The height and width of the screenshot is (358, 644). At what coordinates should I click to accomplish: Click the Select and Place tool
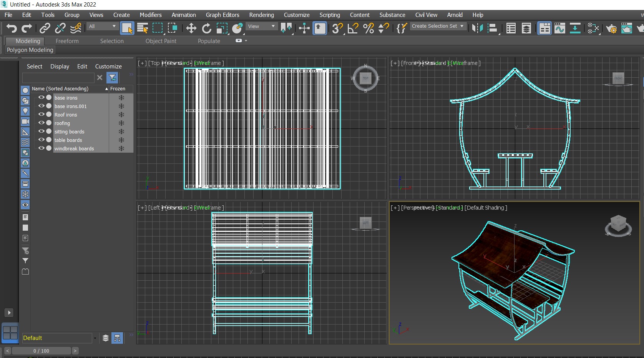pyautogui.click(x=237, y=28)
